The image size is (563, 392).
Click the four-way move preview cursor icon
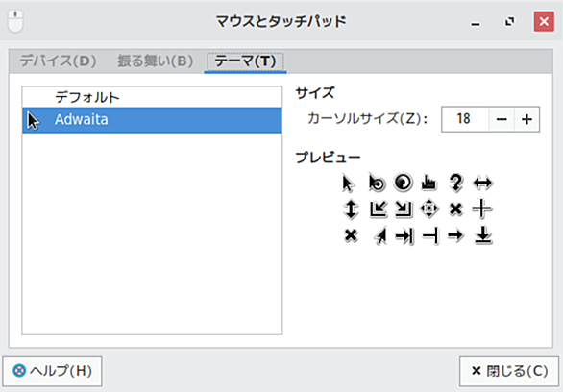click(x=429, y=208)
